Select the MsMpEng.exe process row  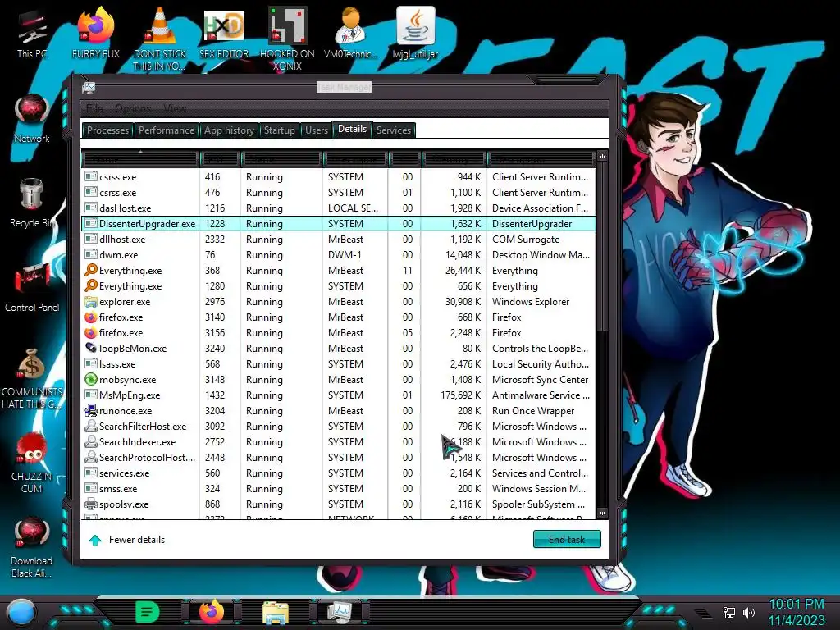[x=339, y=395]
